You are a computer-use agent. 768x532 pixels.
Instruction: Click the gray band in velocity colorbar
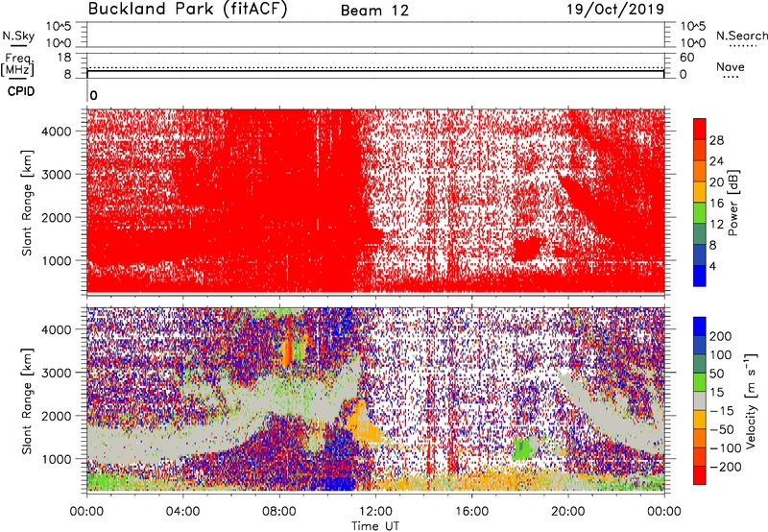click(x=700, y=400)
